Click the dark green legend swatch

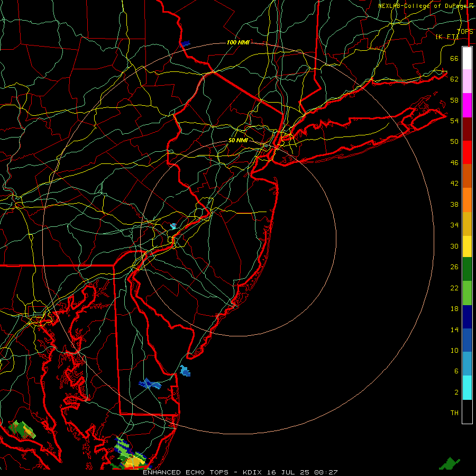pyautogui.click(x=467, y=269)
